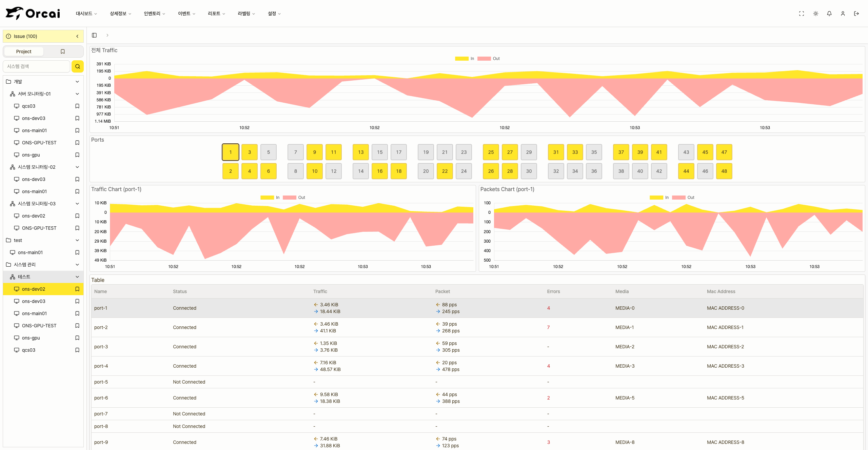Toggle the Out legend swatch in 전체 Traffic

click(484, 59)
